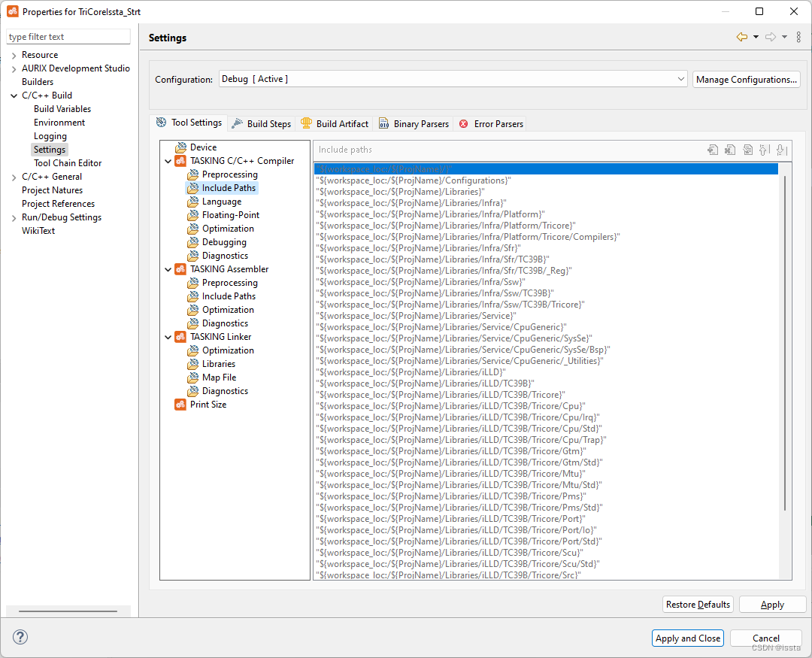Click the type filter text field
812x658 pixels.
(68, 36)
